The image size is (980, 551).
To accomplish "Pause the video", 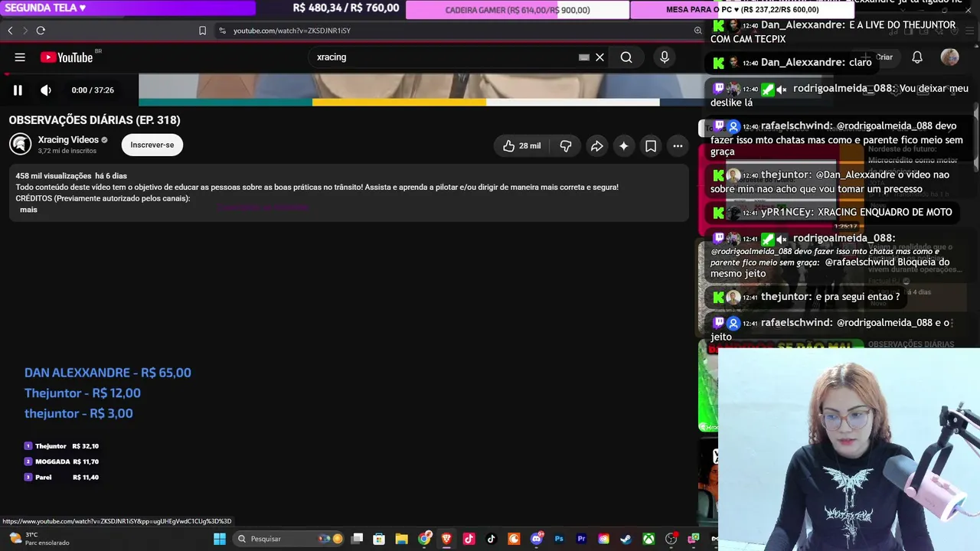I will (x=18, y=90).
